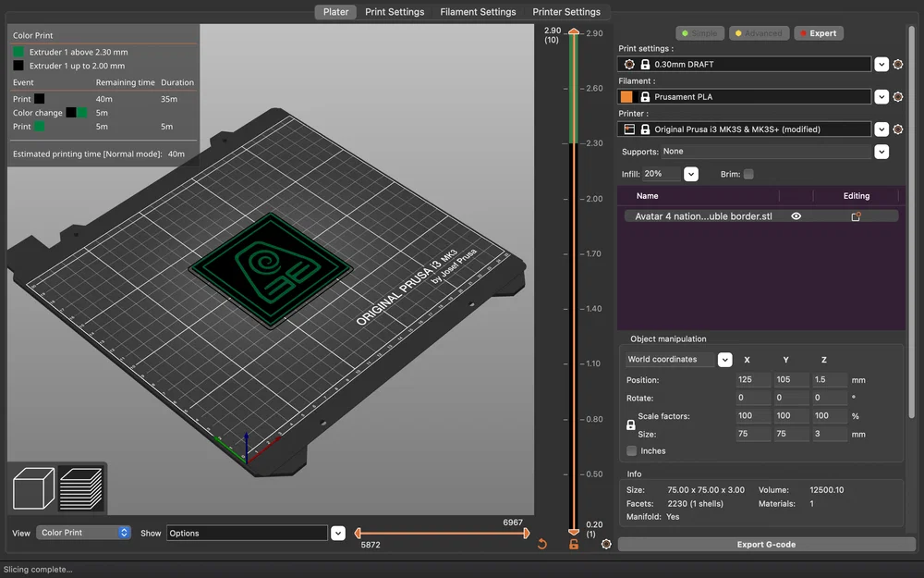Open the Supports dropdown
Viewport: 924px width, 578px height.
pos(881,152)
